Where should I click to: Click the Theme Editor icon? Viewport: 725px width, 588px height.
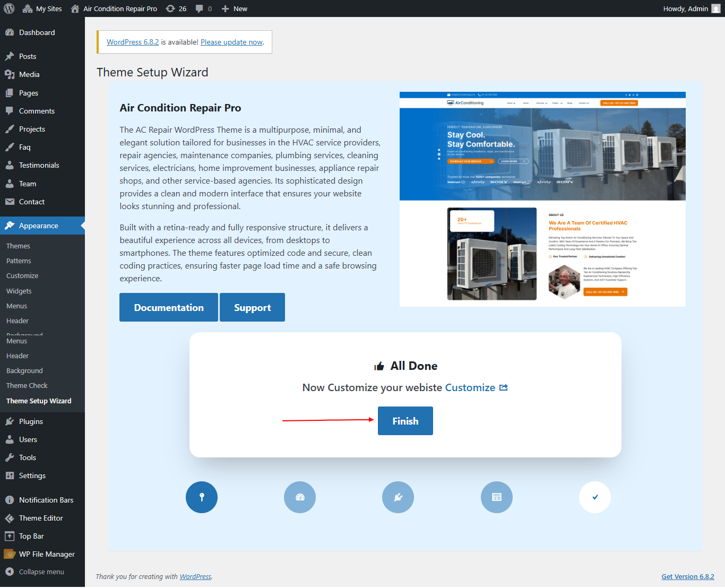point(10,518)
